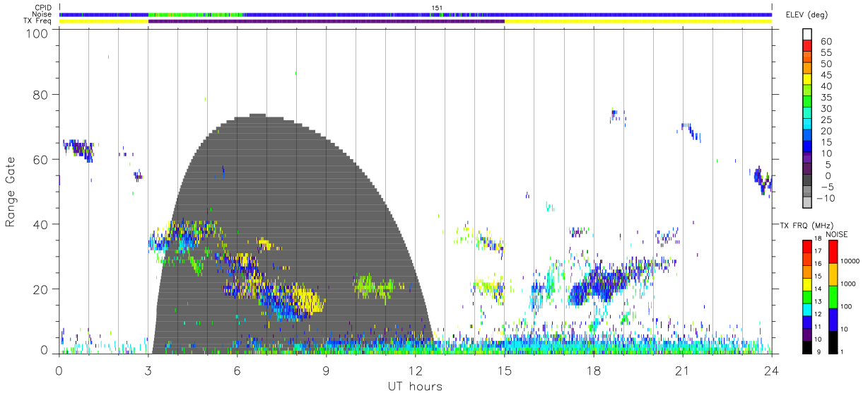Click the TX Freq row label
The height and width of the screenshot is (401, 868).
tap(38, 21)
